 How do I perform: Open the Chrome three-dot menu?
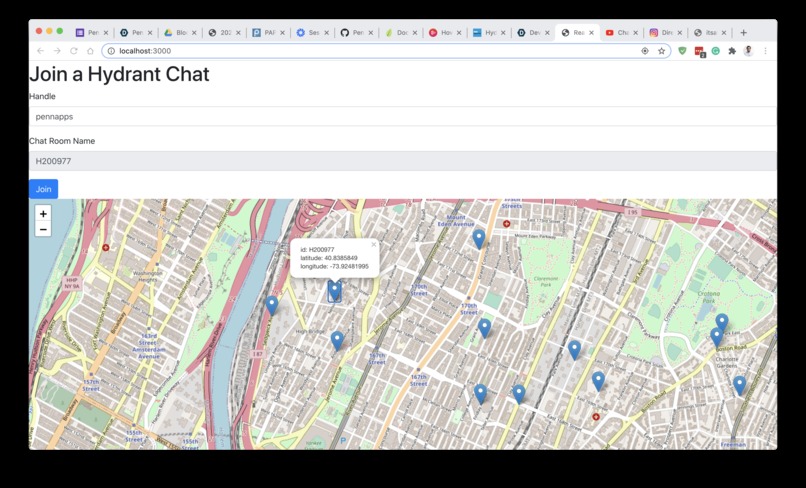[765, 51]
